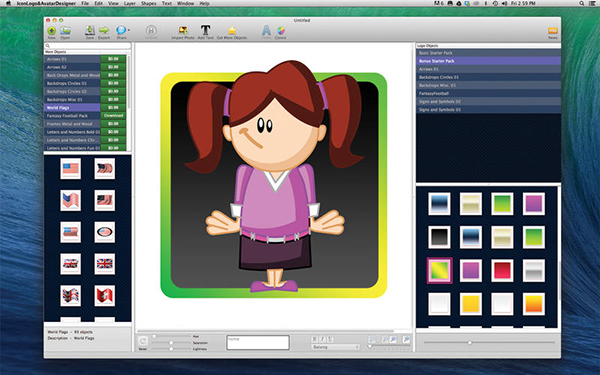Select Signs and Symbols 02 row
This screenshot has width=600, height=375.
coord(488,101)
